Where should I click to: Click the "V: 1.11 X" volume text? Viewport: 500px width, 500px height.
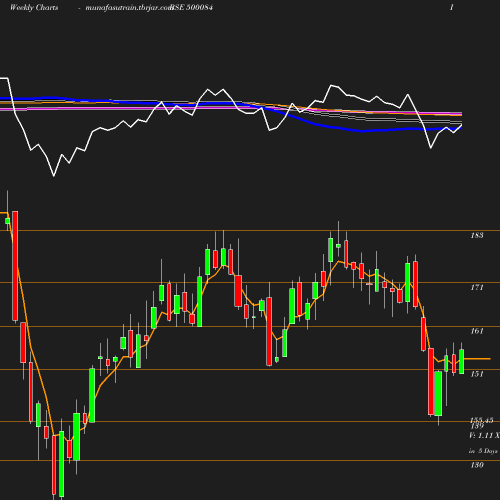[x=484, y=435]
